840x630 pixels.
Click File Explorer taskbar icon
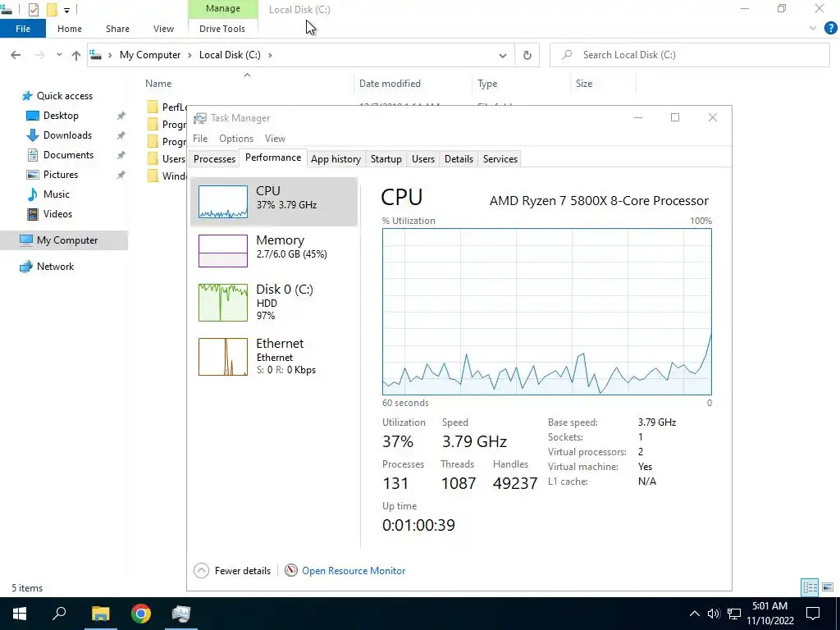click(100, 614)
